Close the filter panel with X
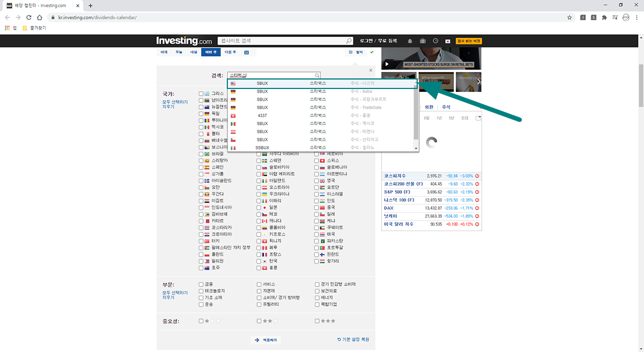Viewport: 644px width, 352px height. point(371,70)
